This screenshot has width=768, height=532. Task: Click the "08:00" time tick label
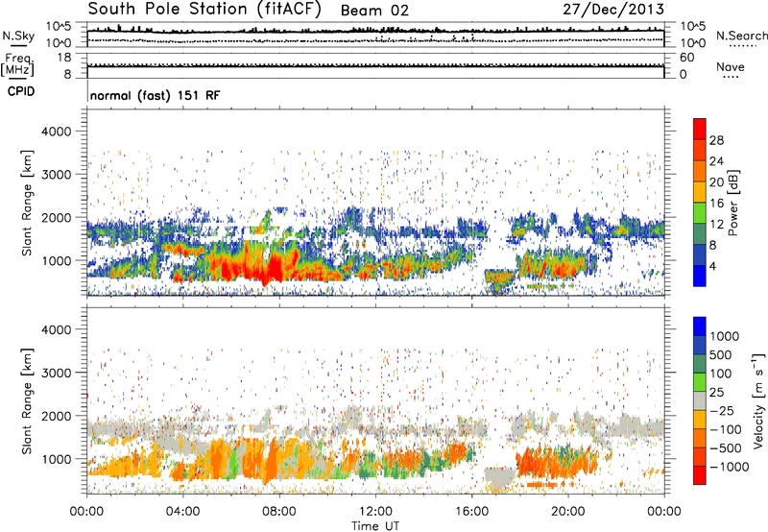(x=279, y=512)
